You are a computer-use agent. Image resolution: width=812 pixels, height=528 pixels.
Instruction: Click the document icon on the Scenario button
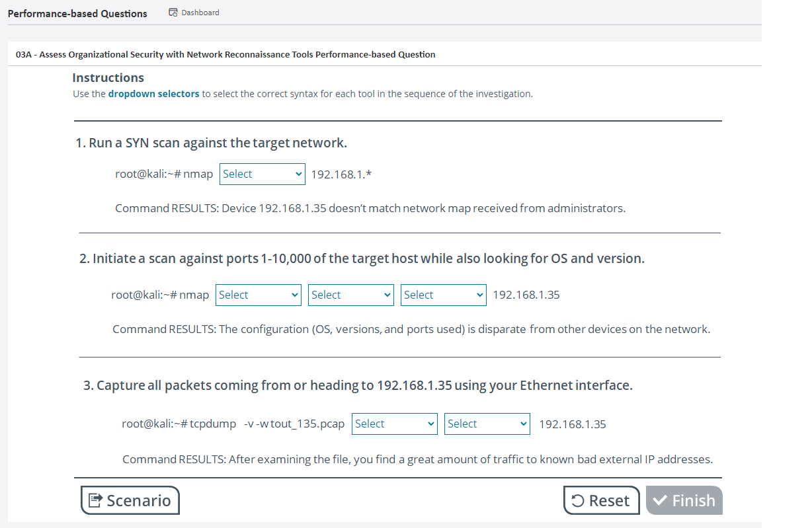(x=95, y=500)
